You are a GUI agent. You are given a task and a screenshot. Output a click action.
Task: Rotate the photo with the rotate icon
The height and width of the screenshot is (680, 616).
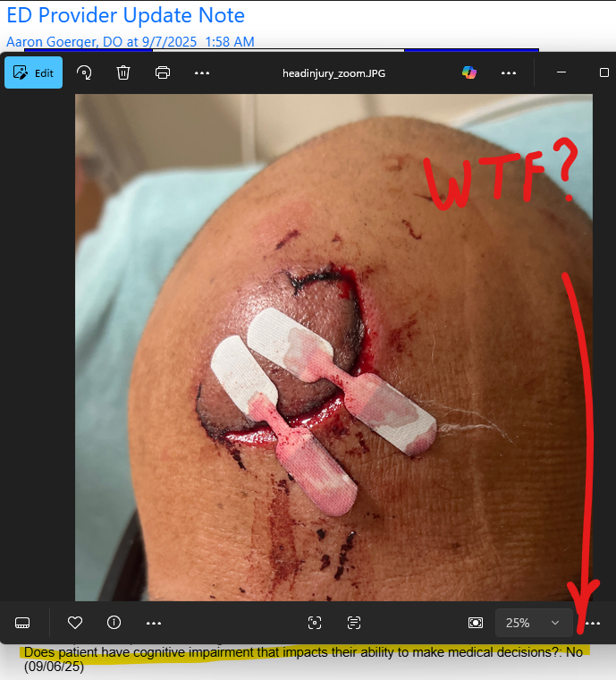pyautogui.click(x=84, y=72)
